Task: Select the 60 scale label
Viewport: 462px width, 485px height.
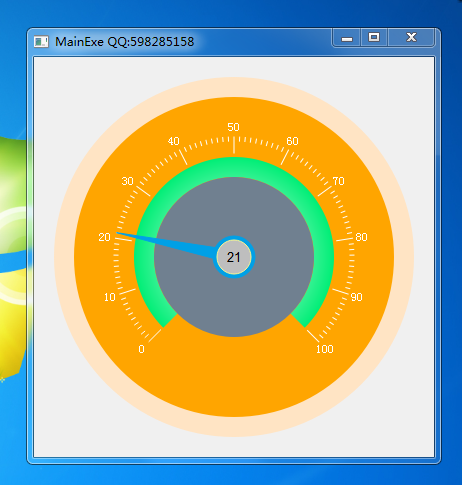Action: pos(292,141)
